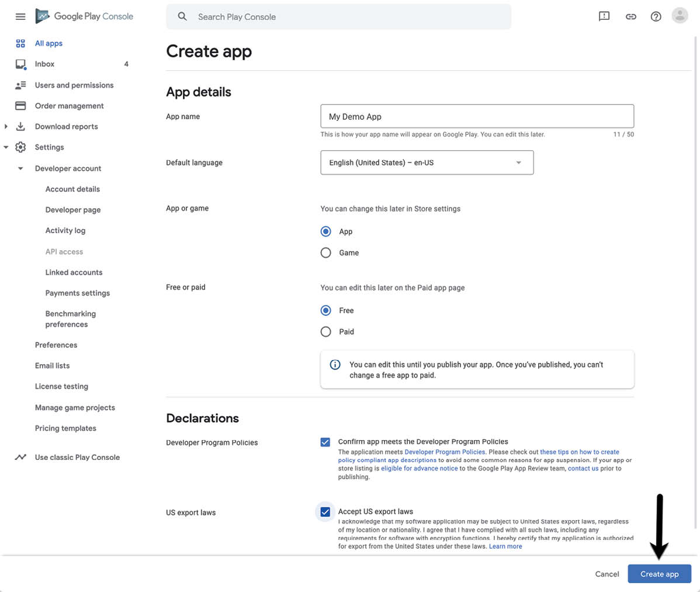This screenshot has width=700, height=592.
Task: Open Developer Program Policies link
Action: coord(445,452)
